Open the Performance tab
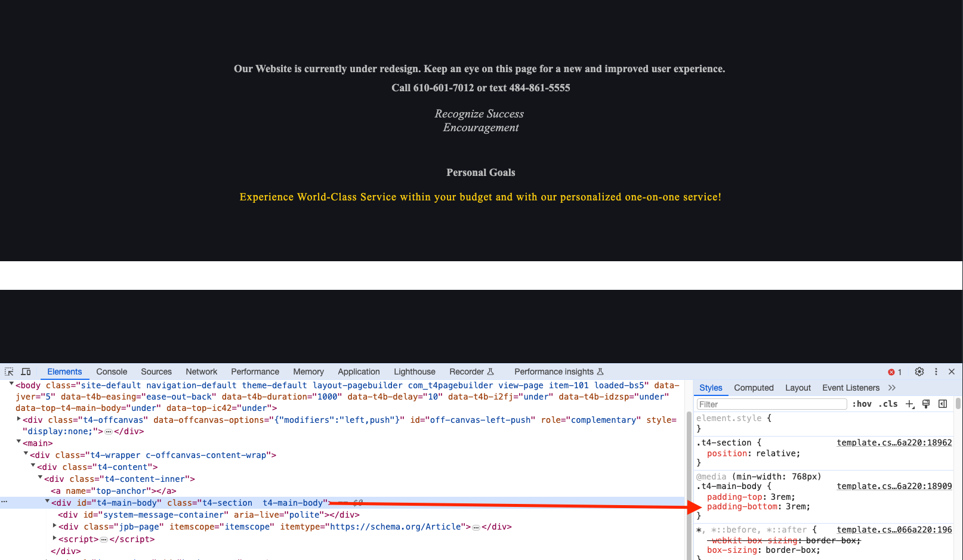 [255, 372]
